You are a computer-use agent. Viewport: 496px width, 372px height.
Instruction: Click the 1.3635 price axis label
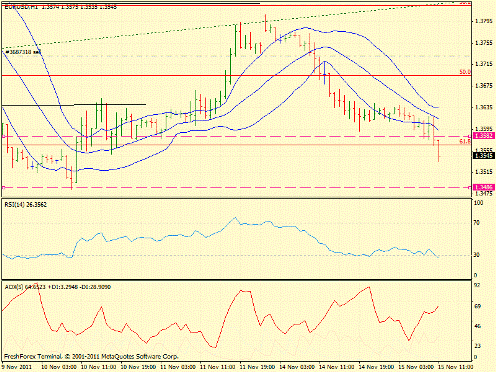coord(483,107)
